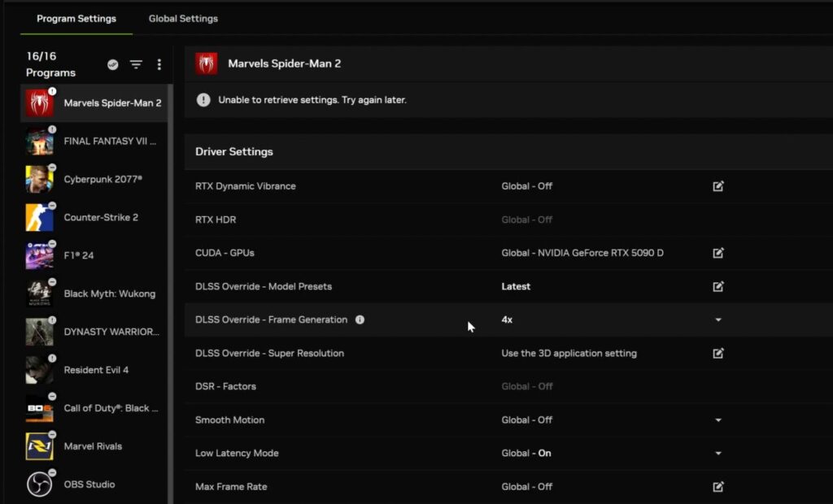Select the F1 24 program thumbnail

pos(39,255)
